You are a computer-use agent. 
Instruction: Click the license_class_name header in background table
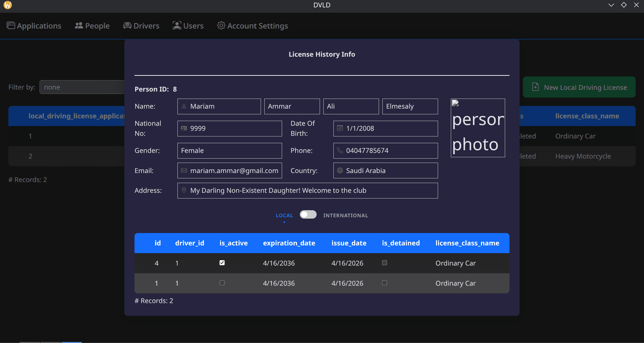(587, 116)
